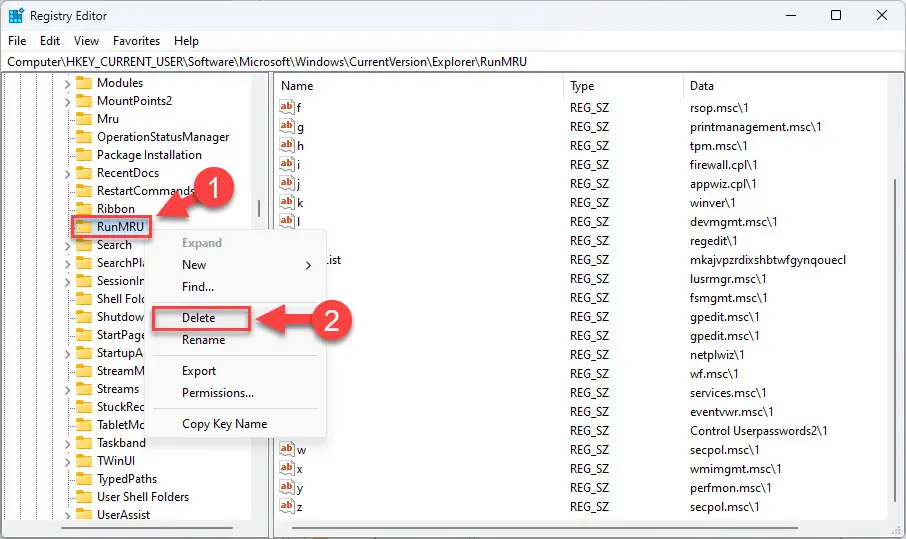Select the TypedPaths folder icon
The height and width of the screenshot is (539, 906).
84,479
